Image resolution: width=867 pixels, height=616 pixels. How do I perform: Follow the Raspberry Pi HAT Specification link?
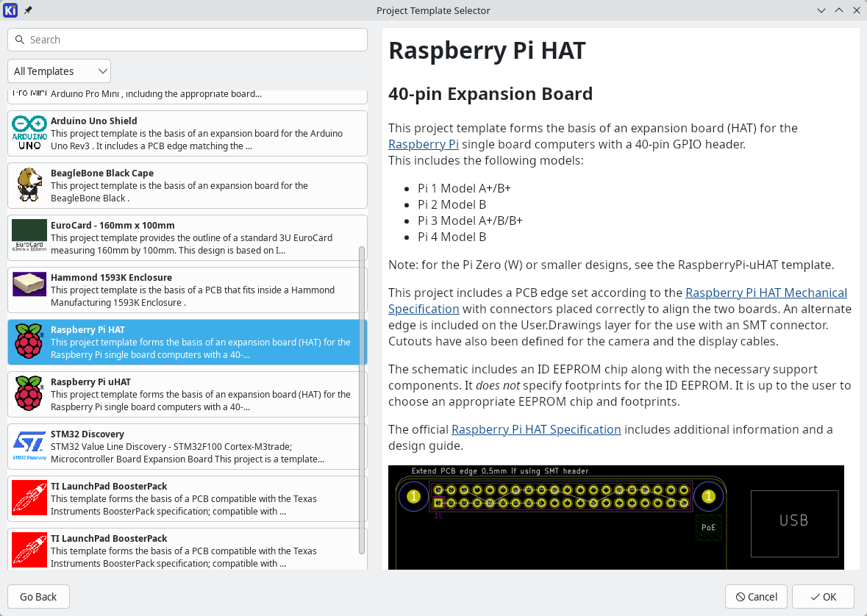[x=536, y=429]
